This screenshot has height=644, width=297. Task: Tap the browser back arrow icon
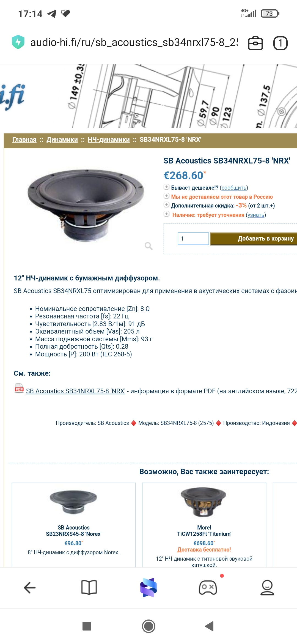(x=30, y=588)
